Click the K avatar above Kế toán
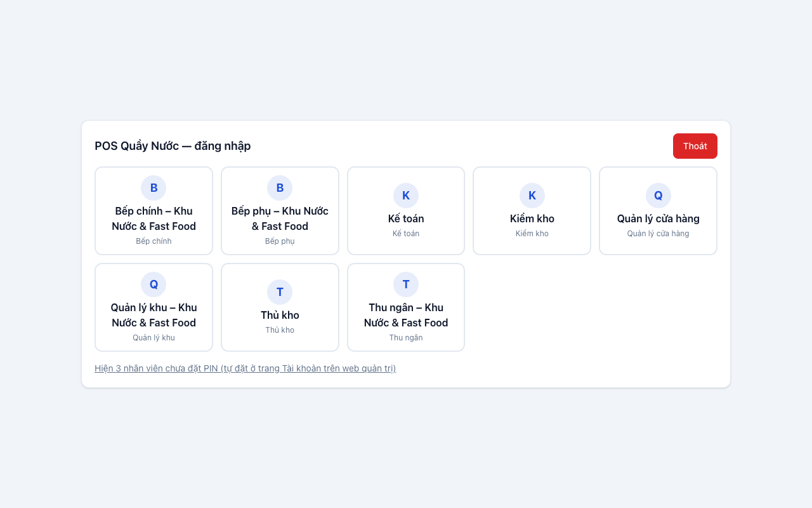 [406, 196]
